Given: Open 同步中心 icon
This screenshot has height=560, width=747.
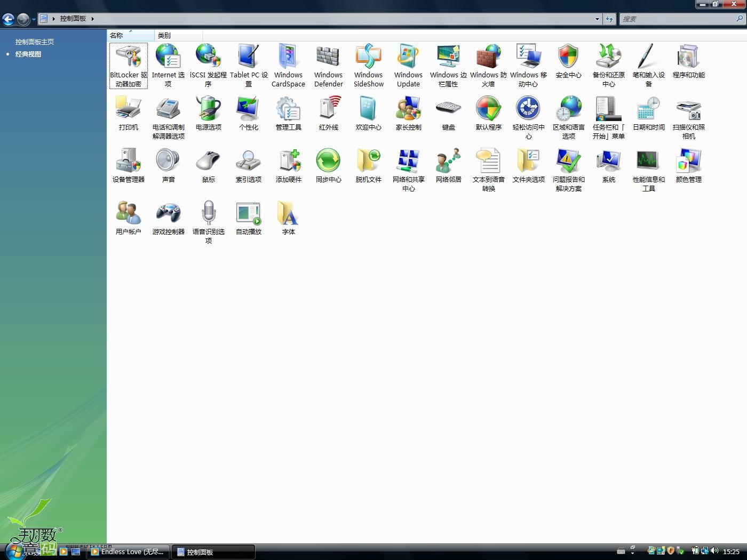Looking at the screenshot, I should 329,161.
